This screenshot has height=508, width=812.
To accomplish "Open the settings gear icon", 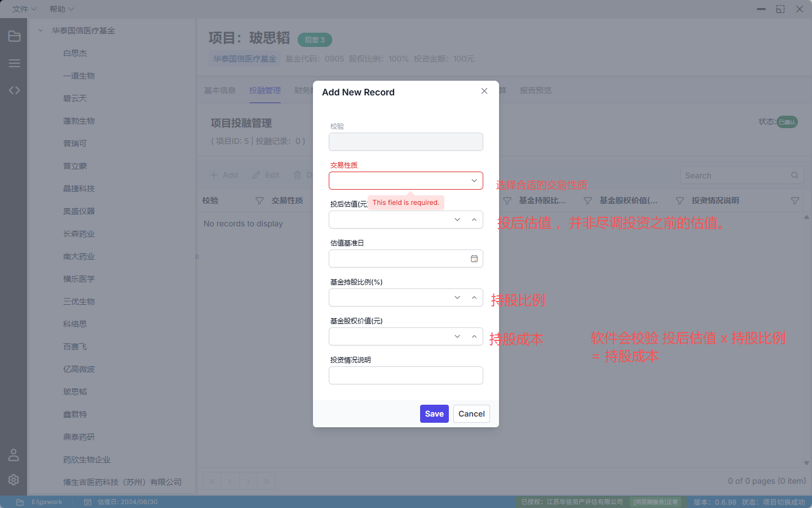I will [x=14, y=479].
